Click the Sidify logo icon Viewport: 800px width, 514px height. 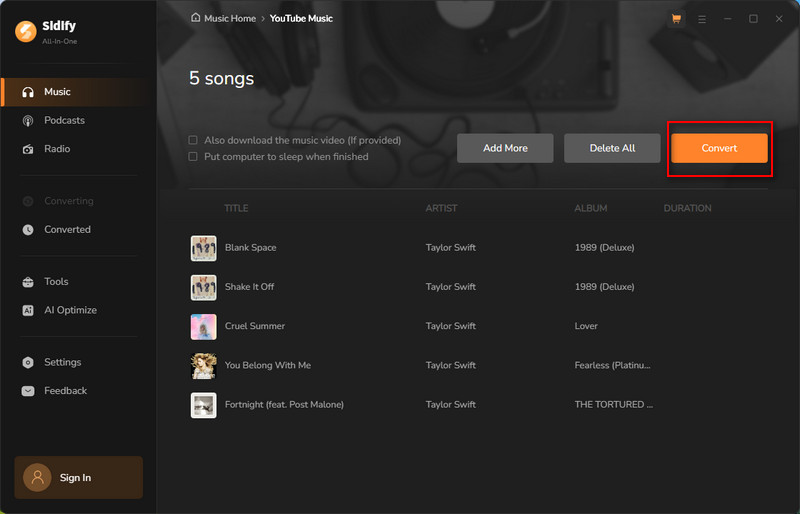coord(26,31)
